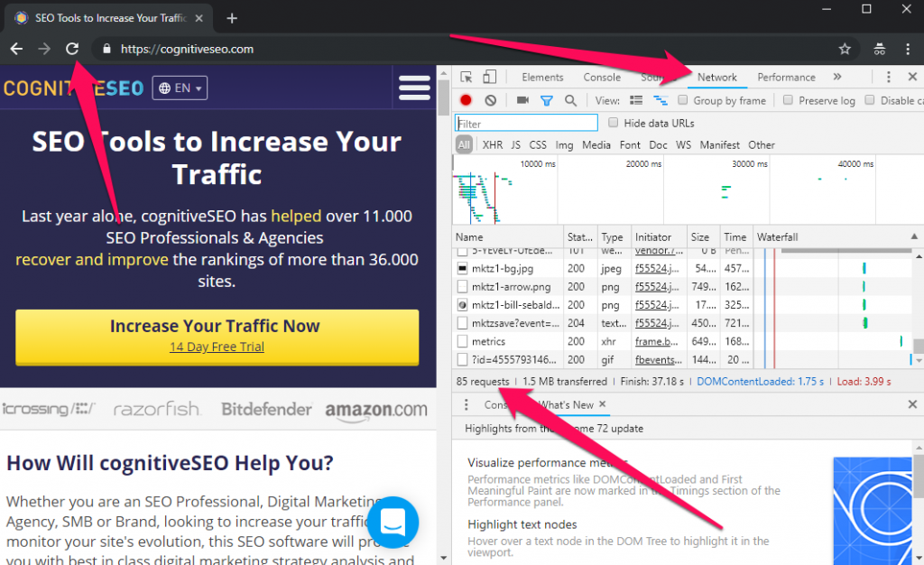Tick the Disable cache checkbox
The image size is (924, 565).
869,100
